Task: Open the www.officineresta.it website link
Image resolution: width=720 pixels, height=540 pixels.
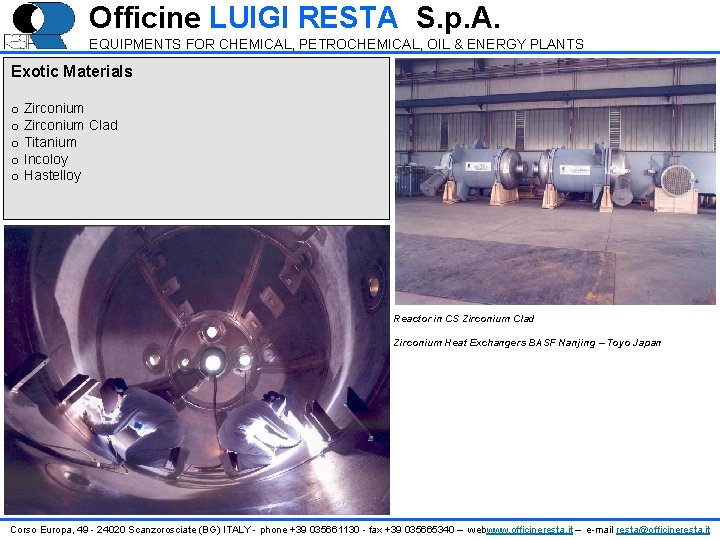Action: point(529,530)
